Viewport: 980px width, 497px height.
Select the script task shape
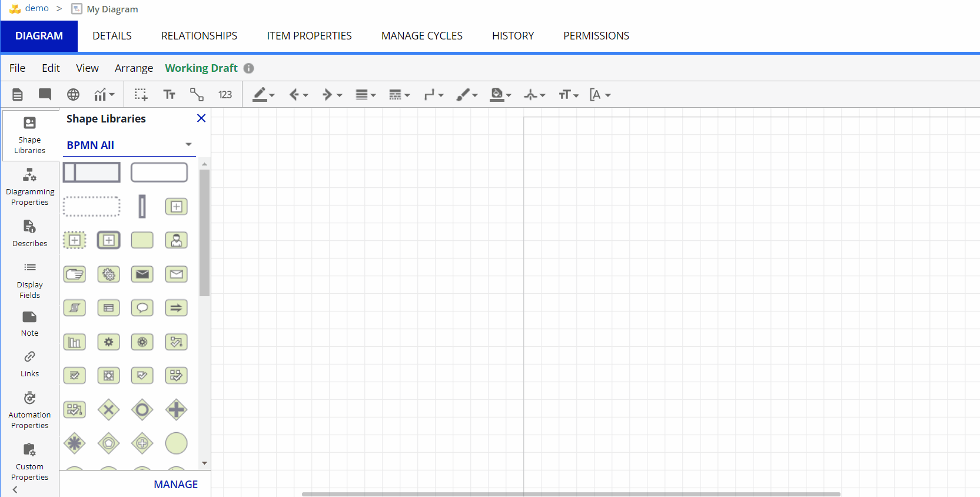75,308
